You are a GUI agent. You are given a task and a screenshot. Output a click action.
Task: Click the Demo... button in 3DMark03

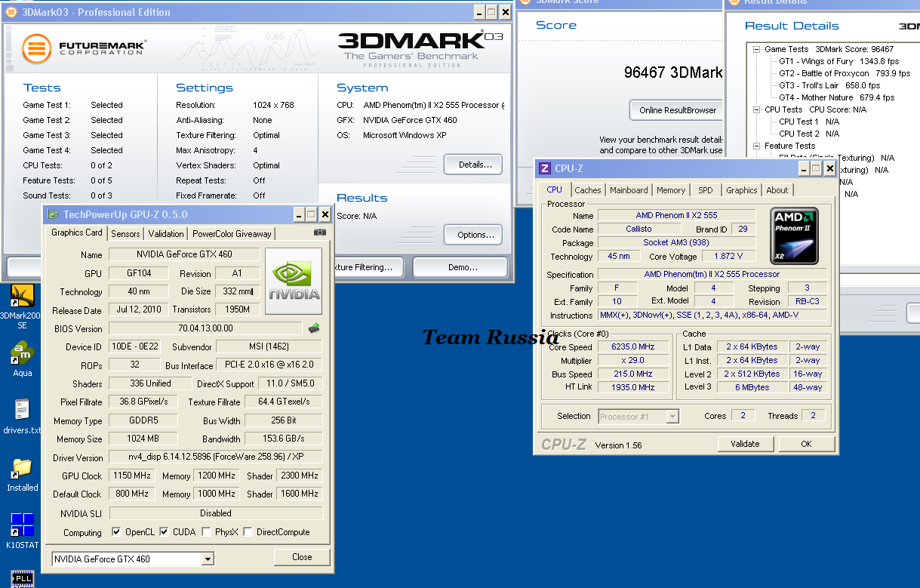click(x=462, y=267)
